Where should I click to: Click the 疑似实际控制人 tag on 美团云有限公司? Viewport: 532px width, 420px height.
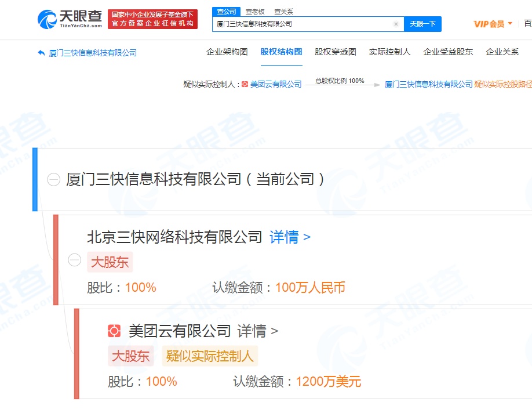click(210, 356)
